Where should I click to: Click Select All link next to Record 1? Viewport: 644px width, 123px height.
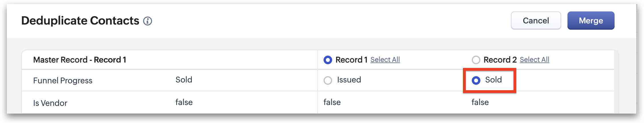click(x=385, y=60)
